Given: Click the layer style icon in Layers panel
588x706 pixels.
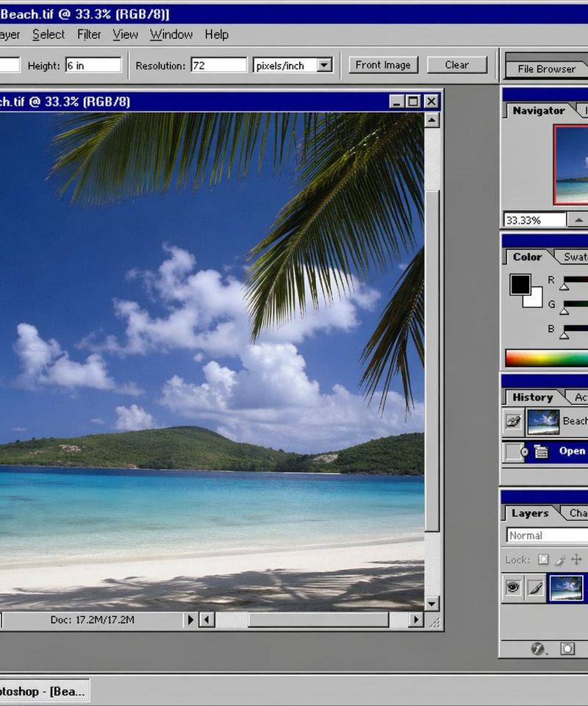Looking at the screenshot, I should (x=537, y=649).
